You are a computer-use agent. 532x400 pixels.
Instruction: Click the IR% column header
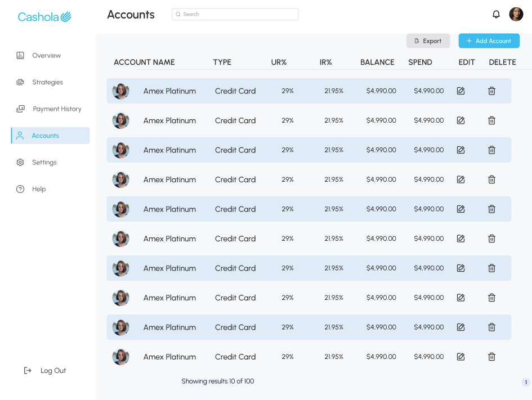[326, 62]
